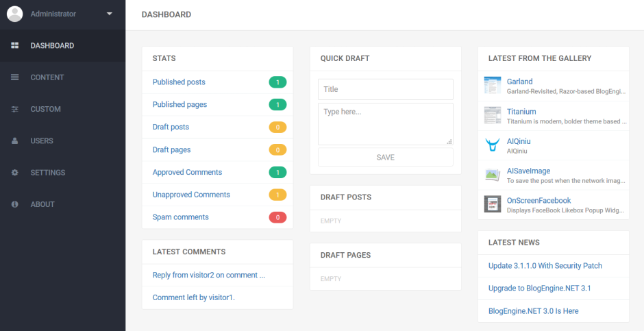
Task: Click the Users person icon
Action: tap(15, 141)
